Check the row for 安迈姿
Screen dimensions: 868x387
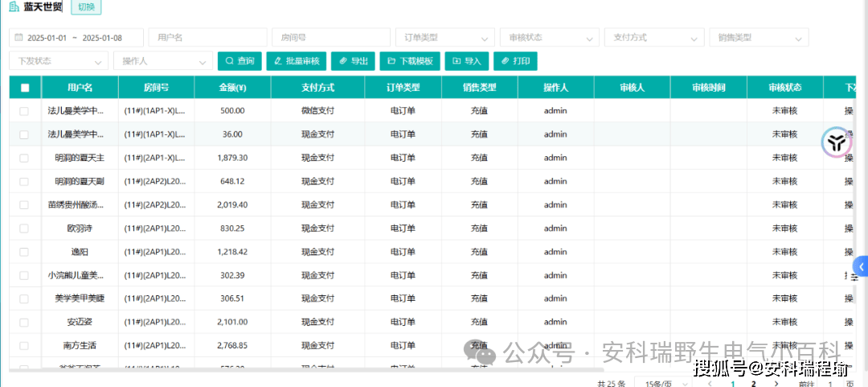click(24, 322)
